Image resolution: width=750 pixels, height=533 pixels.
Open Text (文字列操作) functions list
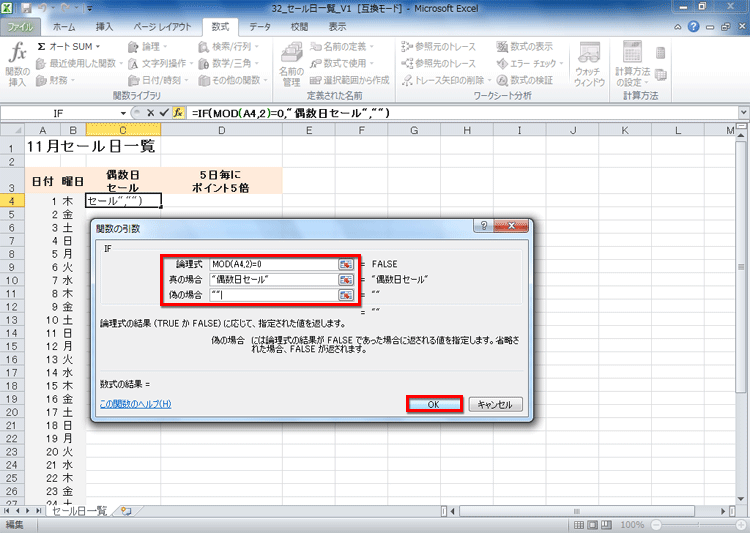point(160,63)
